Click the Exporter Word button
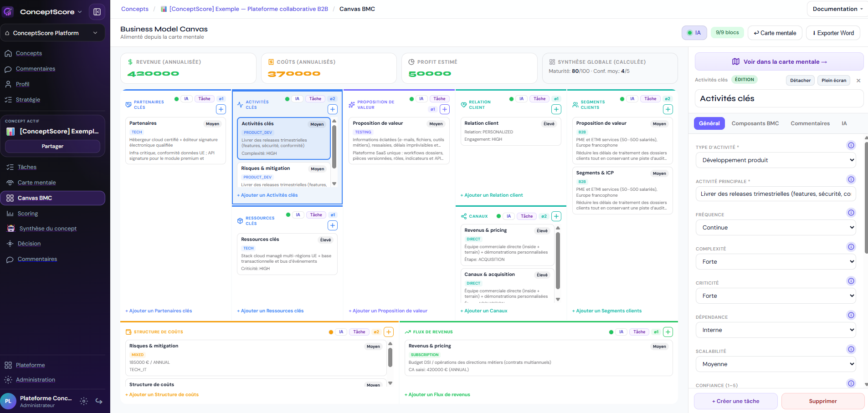868x413 pixels. (x=833, y=32)
